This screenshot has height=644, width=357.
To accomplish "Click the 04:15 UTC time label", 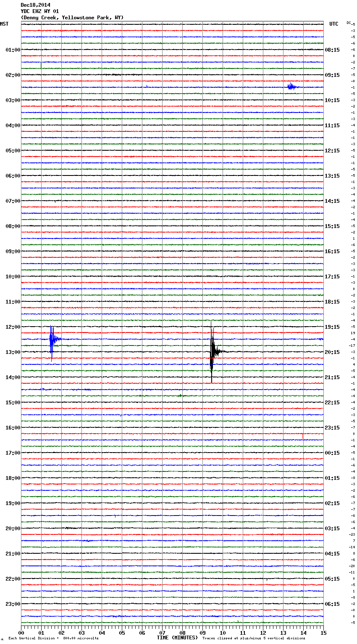I will coord(332,553).
